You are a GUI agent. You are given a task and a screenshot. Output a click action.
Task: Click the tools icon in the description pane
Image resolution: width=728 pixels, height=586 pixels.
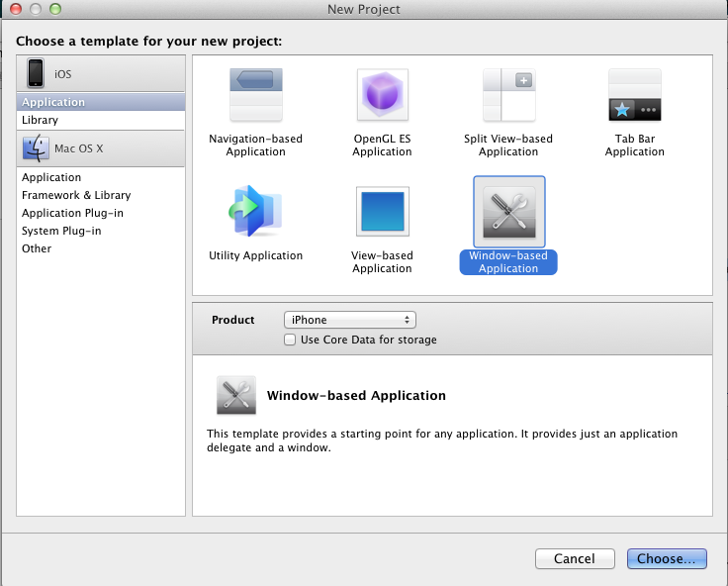[x=236, y=395]
